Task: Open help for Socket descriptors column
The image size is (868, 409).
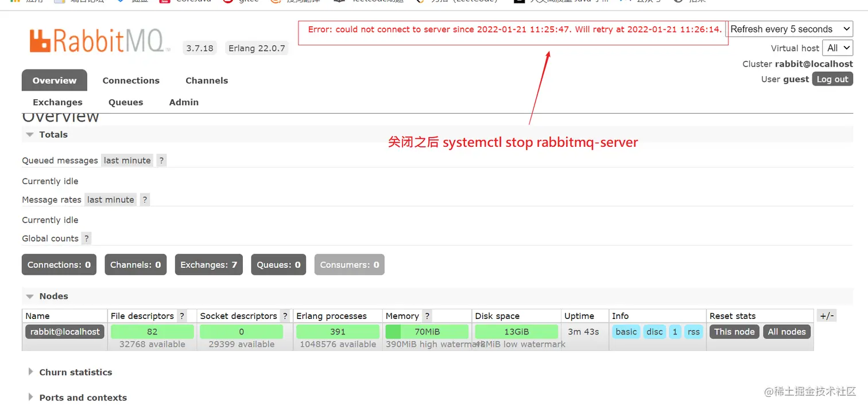Action: (x=285, y=316)
